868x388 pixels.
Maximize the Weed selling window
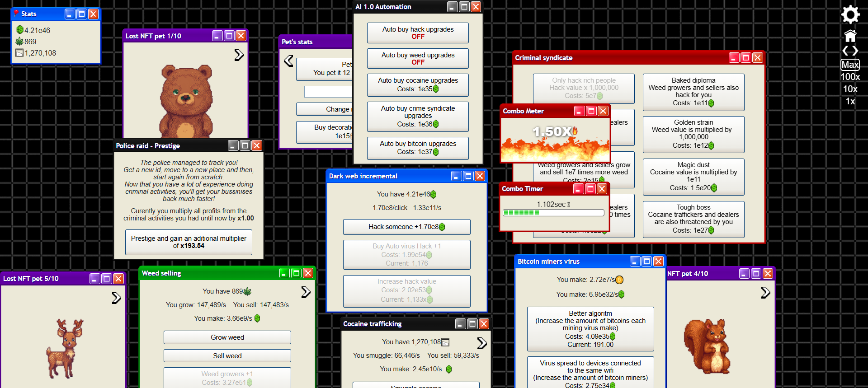tap(296, 273)
